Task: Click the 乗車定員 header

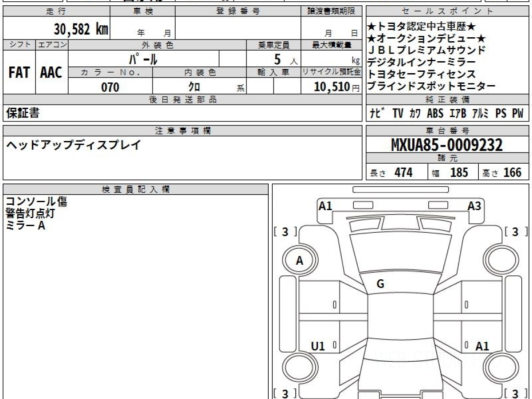Action: [274, 45]
